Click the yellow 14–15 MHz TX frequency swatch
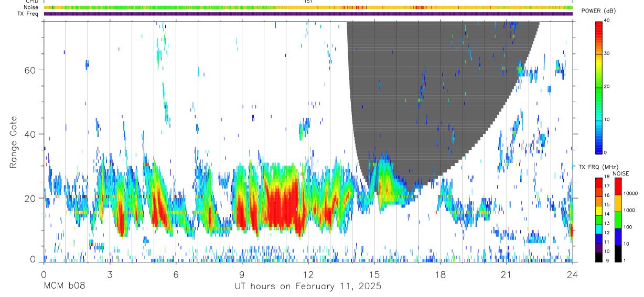Screen dimensions: 644x297 point(598,210)
